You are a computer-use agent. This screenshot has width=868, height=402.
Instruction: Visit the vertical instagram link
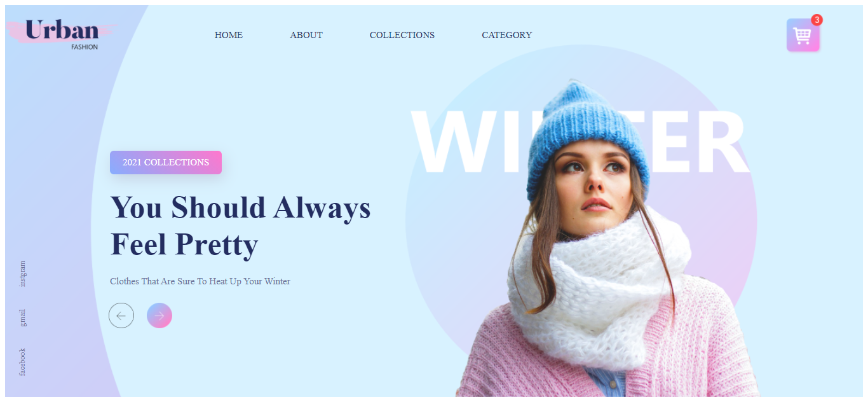[23, 274]
